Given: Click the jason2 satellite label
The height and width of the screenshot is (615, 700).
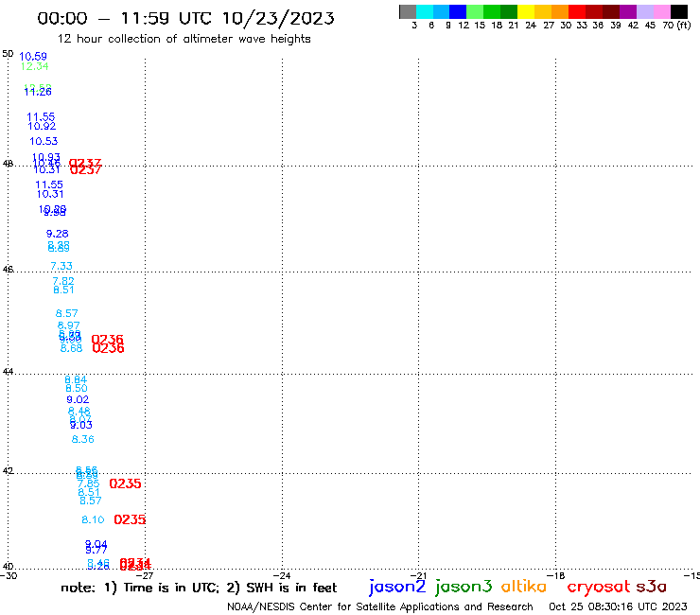Looking at the screenshot, I should point(397,587).
